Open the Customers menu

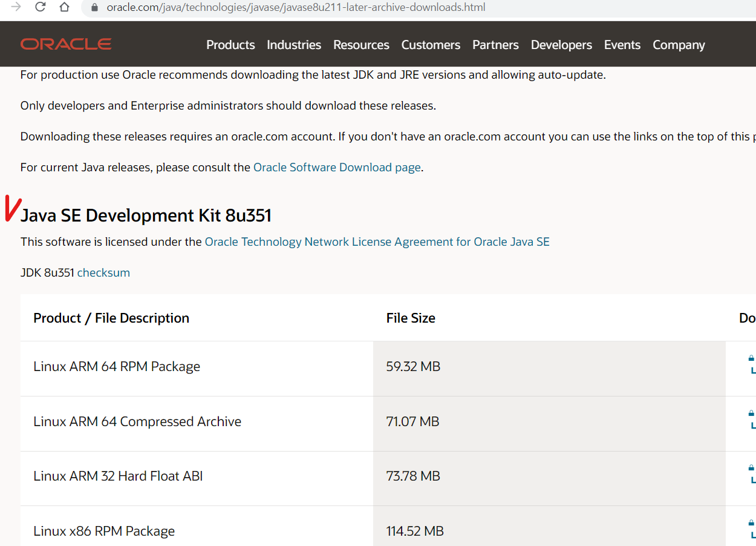tap(431, 45)
